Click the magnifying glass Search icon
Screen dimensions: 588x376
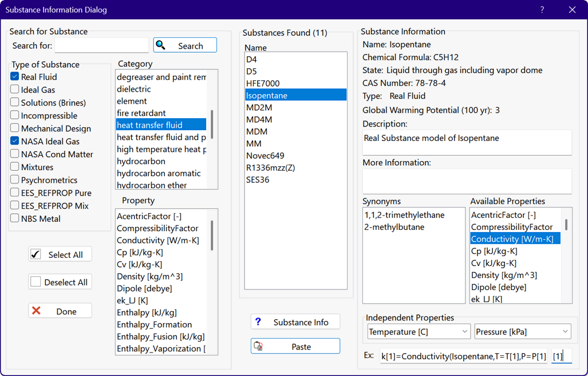161,45
